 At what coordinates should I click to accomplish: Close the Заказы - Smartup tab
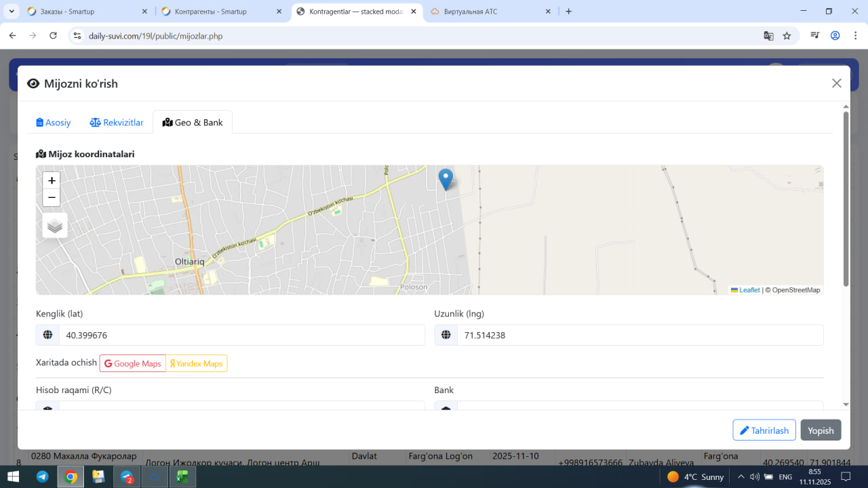pos(144,12)
